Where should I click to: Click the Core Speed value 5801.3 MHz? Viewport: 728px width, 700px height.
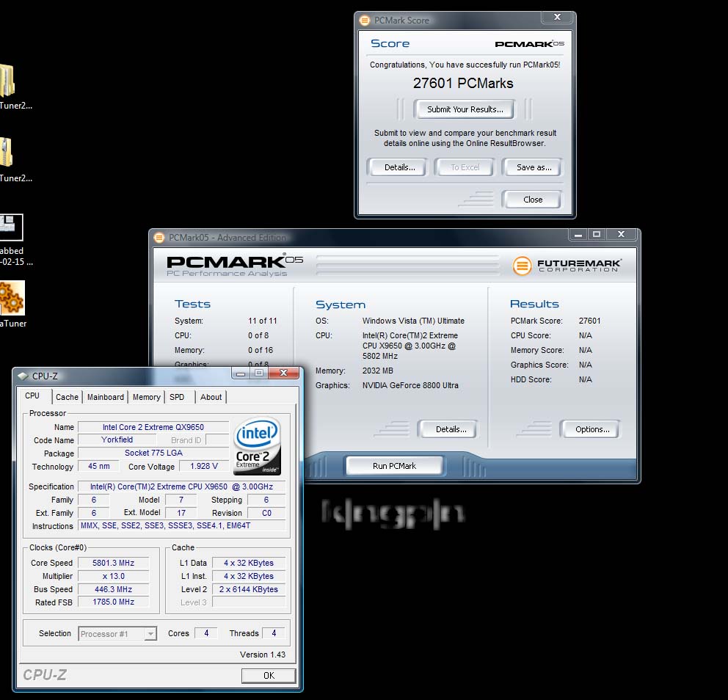pyautogui.click(x=113, y=563)
